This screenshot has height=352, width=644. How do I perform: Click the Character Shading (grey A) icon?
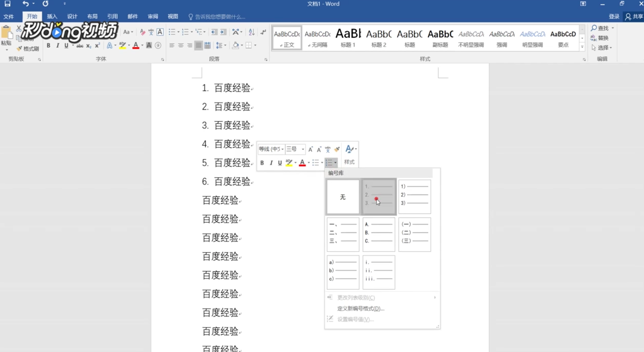(x=149, y=45)
